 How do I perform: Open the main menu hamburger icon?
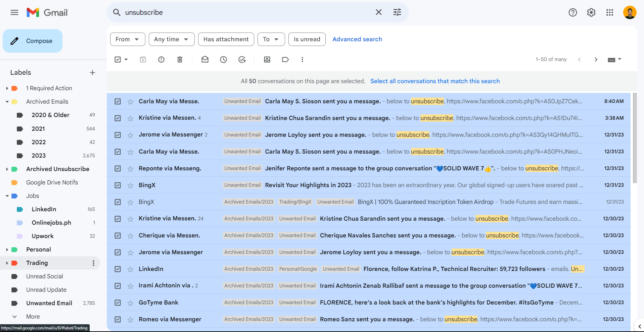(x=14, y=13)
